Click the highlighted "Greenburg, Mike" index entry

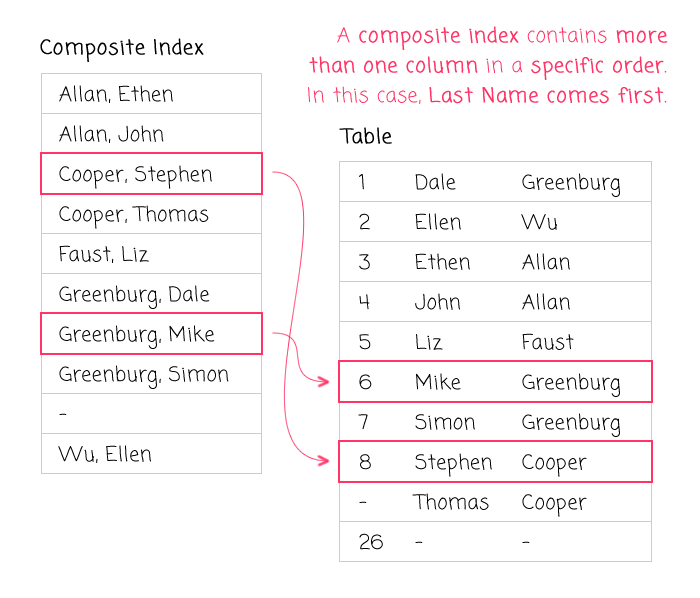click(x=151, y=334)
